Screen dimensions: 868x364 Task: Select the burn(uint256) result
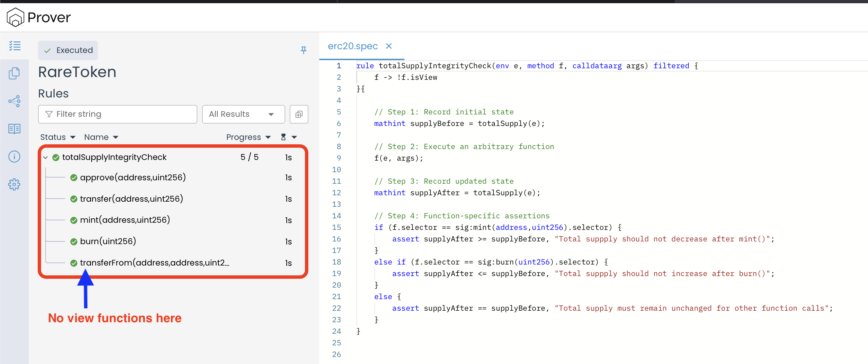pos(108,241)
